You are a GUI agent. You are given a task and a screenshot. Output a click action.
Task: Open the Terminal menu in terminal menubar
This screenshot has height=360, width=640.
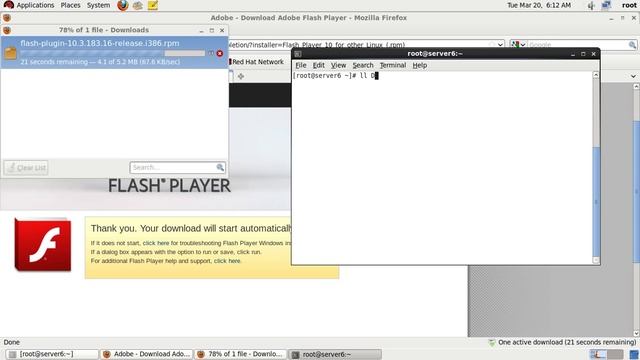393,65
